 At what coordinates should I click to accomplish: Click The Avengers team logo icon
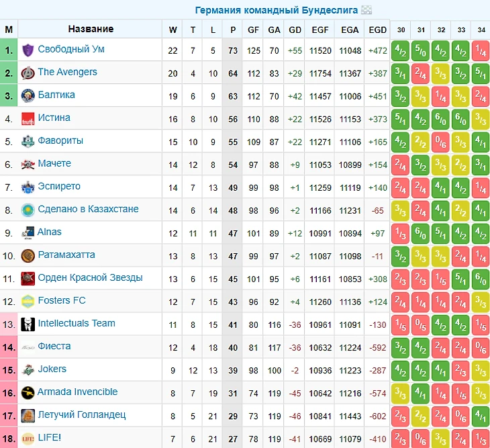click(28, 73)
